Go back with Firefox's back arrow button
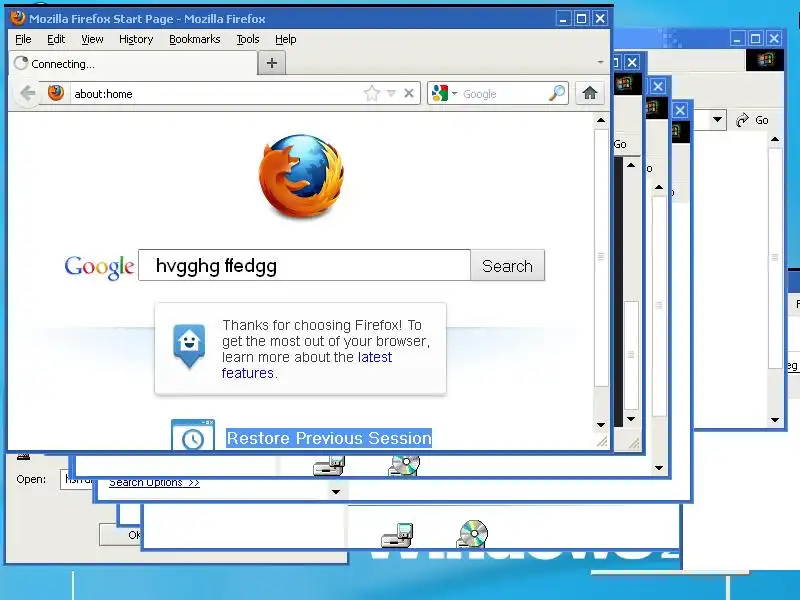The image size is (800, 600). point(28,93)
